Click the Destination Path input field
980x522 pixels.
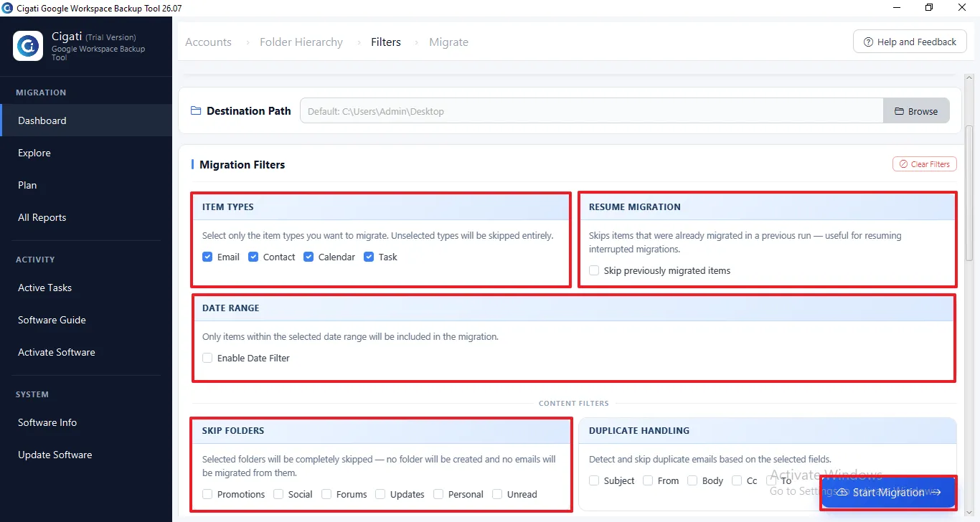coord(592,111)
